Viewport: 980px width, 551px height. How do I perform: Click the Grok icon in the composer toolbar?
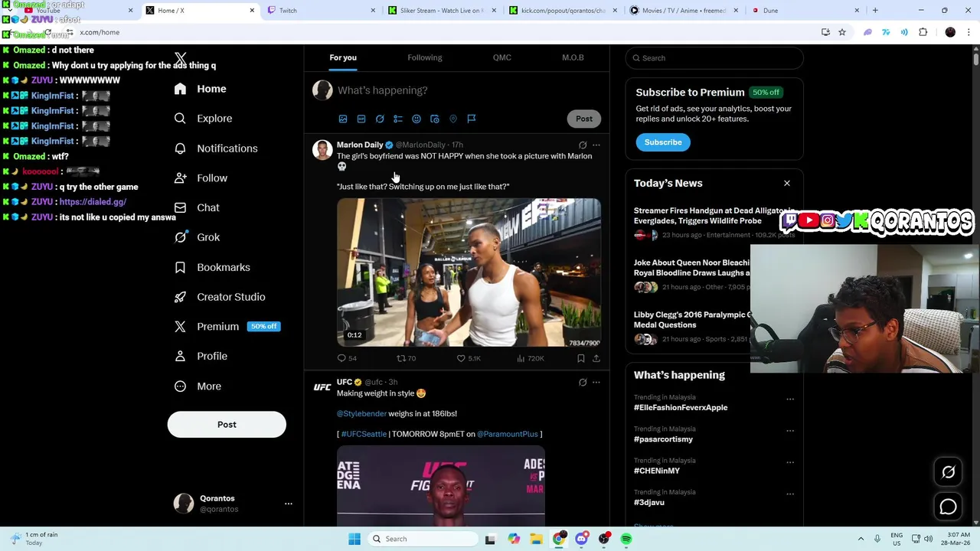click(380, 119)
